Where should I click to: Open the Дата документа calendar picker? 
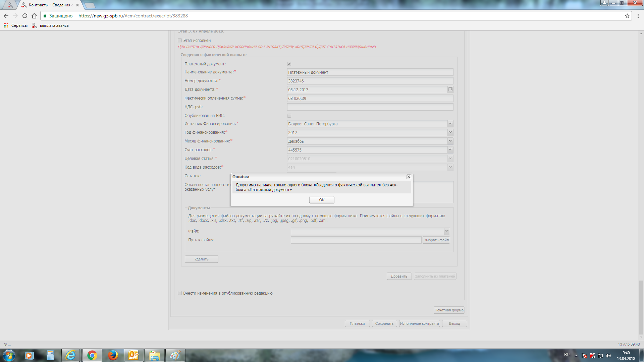450,89
